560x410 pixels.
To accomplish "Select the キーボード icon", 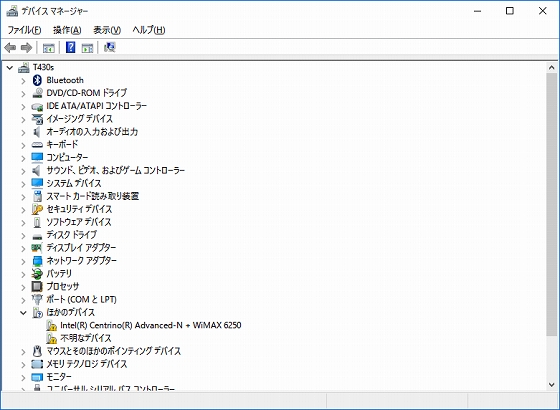I will click(x=37, y=145).
